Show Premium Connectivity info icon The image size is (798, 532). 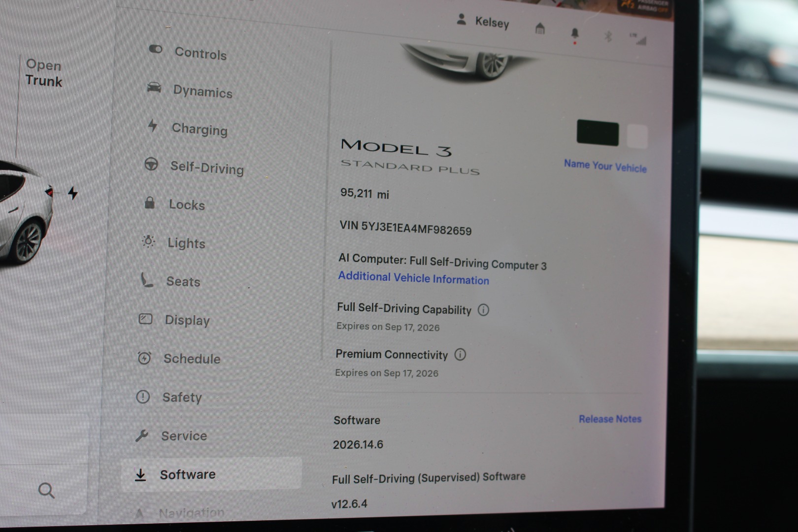pyautogui.click(x=460, y=355)
